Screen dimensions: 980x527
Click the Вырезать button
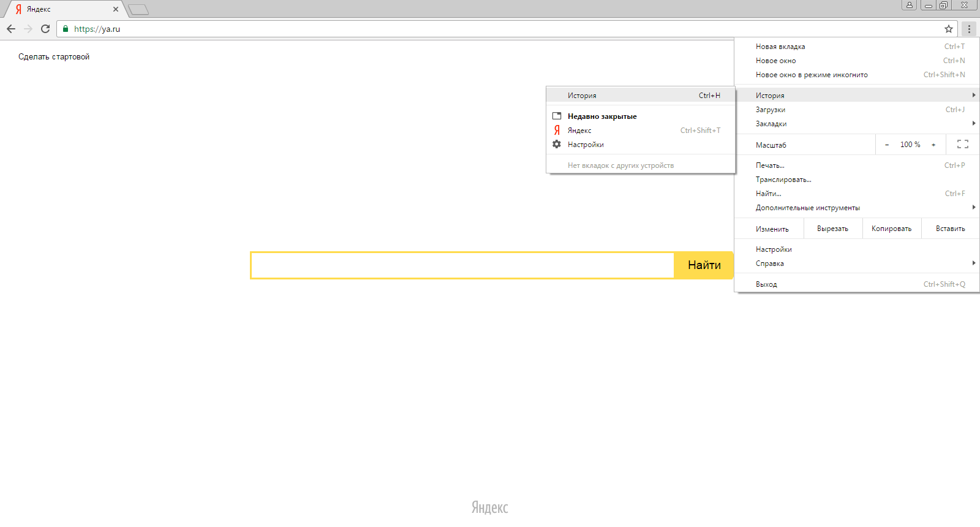click(x=833, y=229)
